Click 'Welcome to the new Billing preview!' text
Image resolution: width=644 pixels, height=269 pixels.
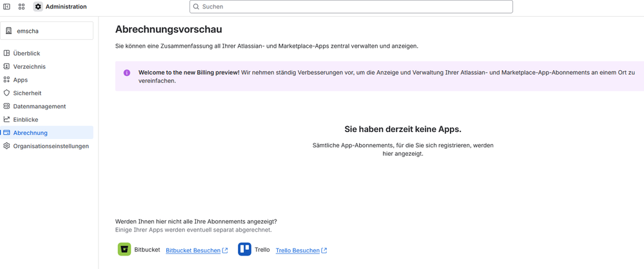[x=189, y=73]
